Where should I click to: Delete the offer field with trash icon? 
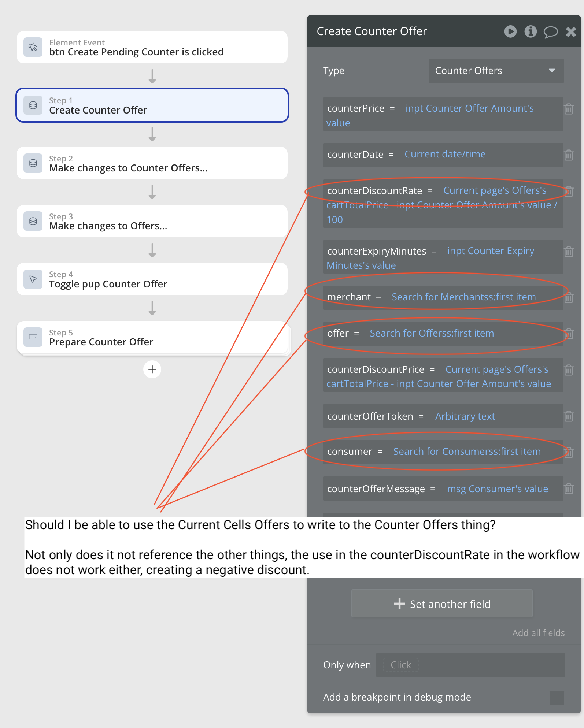coord(569,334)
